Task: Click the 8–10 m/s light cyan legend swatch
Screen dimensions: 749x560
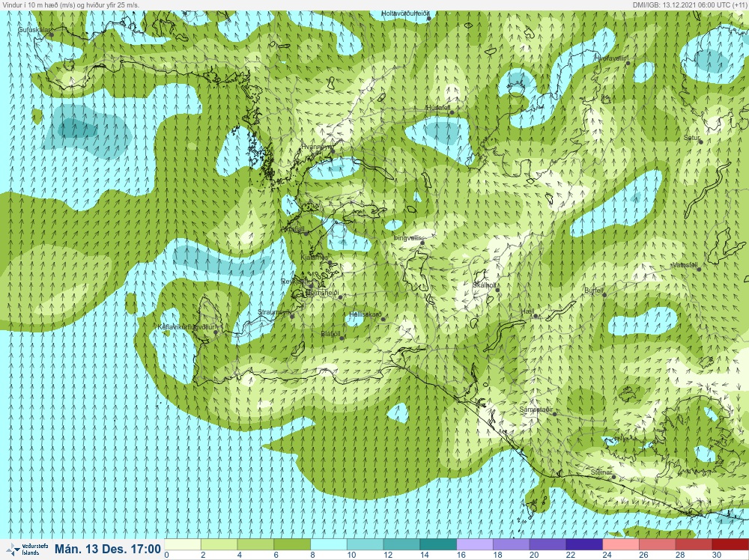Action: (x=329, y=545)
